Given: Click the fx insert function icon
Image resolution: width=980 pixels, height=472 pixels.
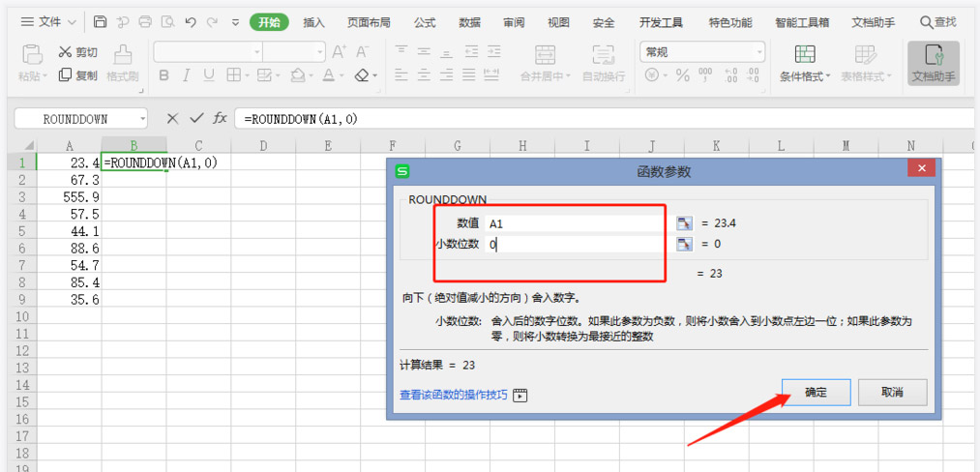Looking at the screenshot, I should pyautogui.click(x=221, y=118).
